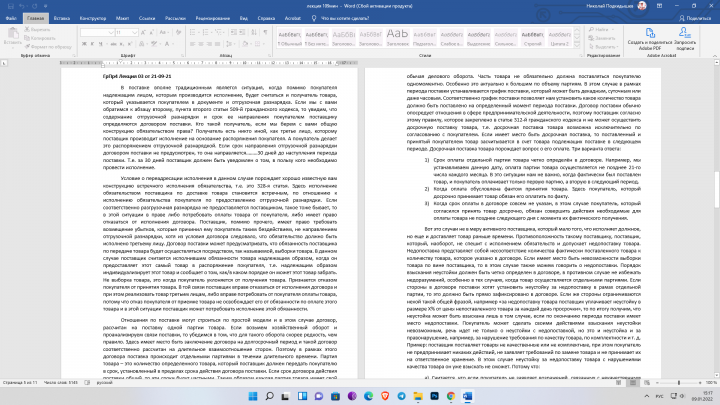
Task: Toggle italic (К) formatting
Action: coord(92,44)
